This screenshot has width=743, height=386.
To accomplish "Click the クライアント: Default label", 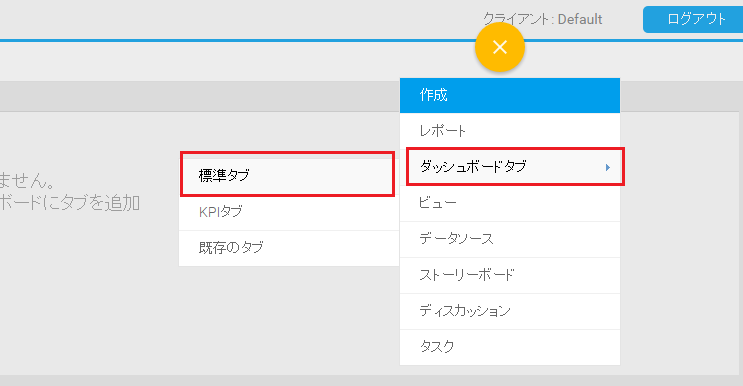I will [x=543, y=19].
